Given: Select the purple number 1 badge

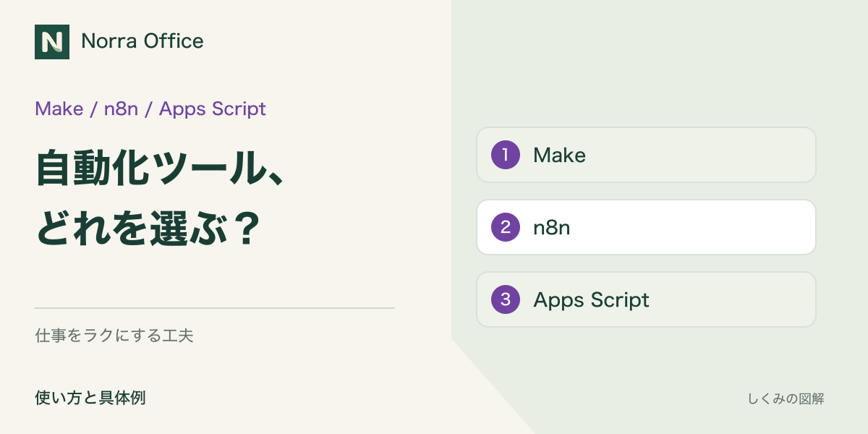Looking at the screenshot, I should [506, 155].
